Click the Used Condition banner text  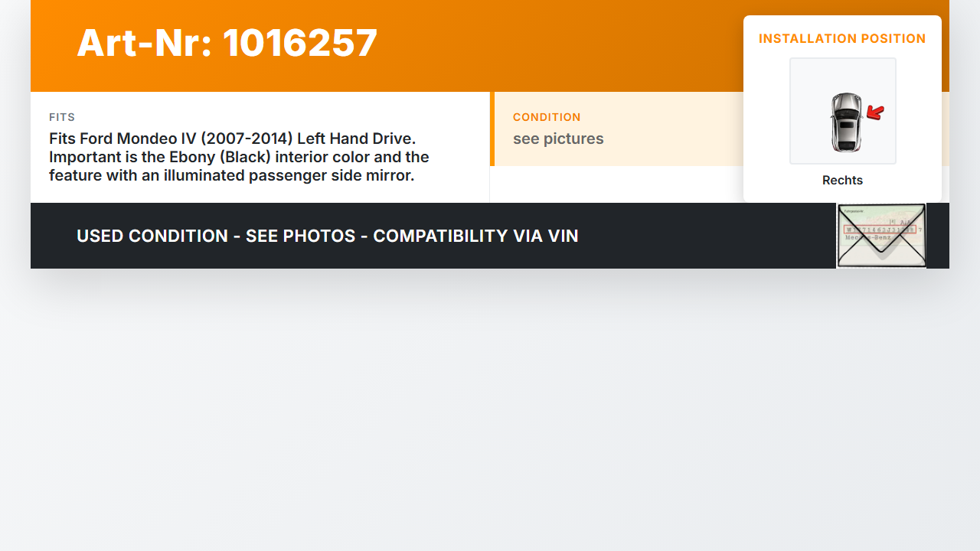click(152, 236)
